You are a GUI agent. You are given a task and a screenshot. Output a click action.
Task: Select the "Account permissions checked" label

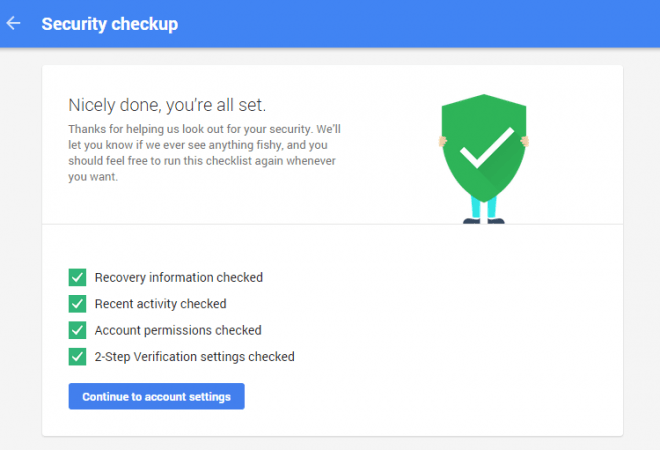[x=178, y=330]
